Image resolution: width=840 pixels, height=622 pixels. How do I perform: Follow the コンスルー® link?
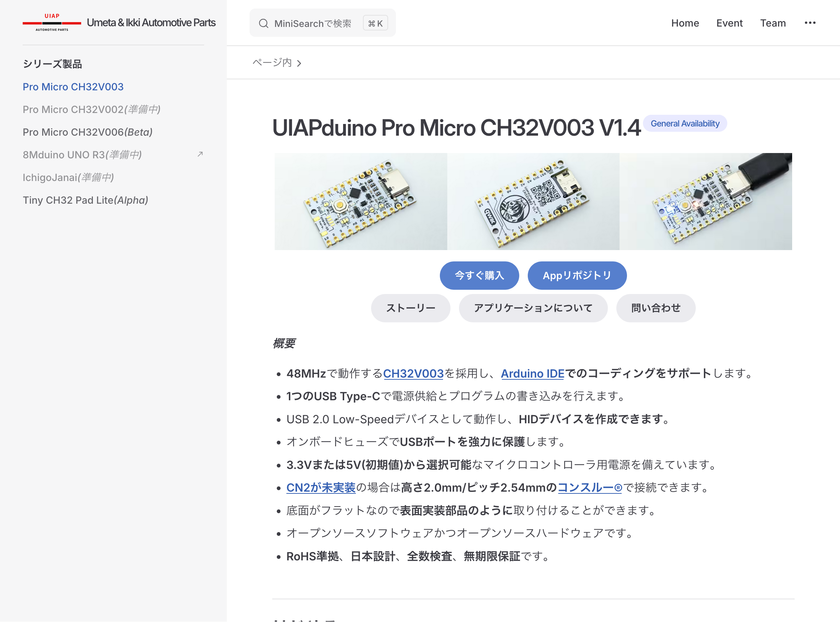tap(589, 487)
